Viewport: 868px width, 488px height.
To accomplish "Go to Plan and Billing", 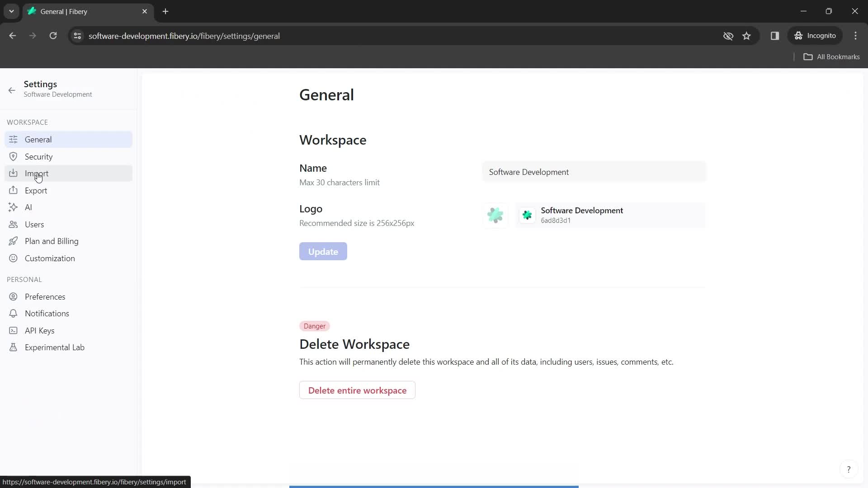I will pyautogui.click(x=68, y=241).
